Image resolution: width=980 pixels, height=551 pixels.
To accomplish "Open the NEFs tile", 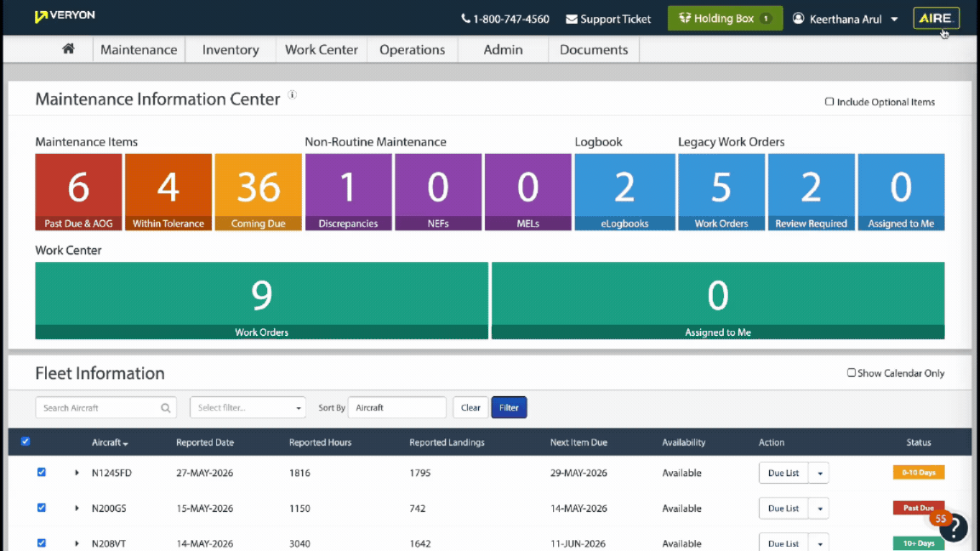I will pos(438,192).
